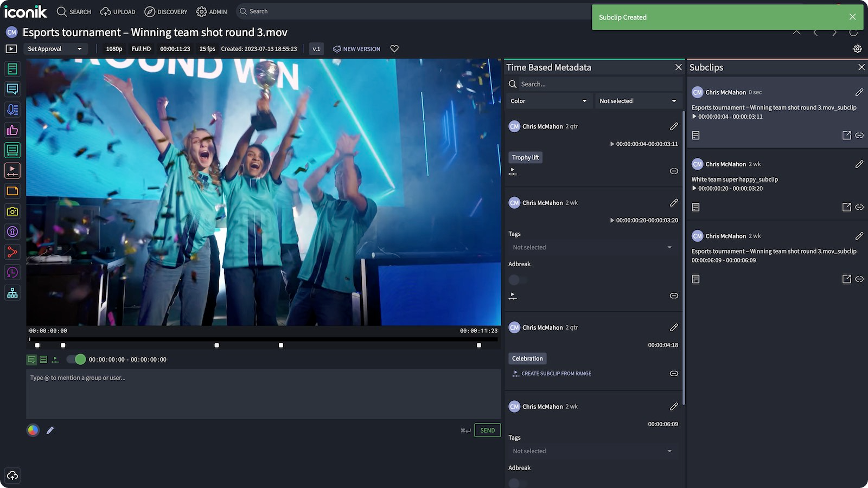Expand the Not selected filter dropdown
This screenshot has width=868, height=488.
tap(638, 101)
